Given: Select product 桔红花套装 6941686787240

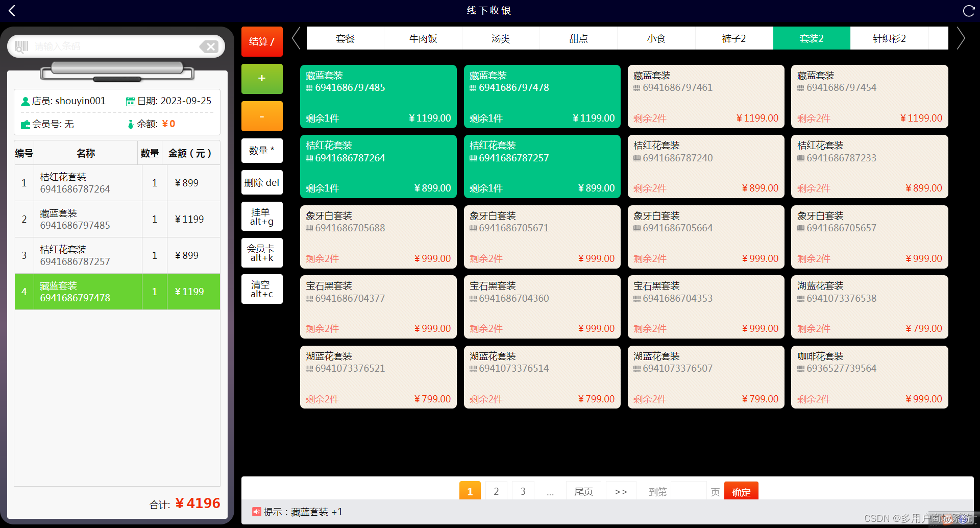Looking at the screenshot, I should pyautogui.click(x=706, y=166).
